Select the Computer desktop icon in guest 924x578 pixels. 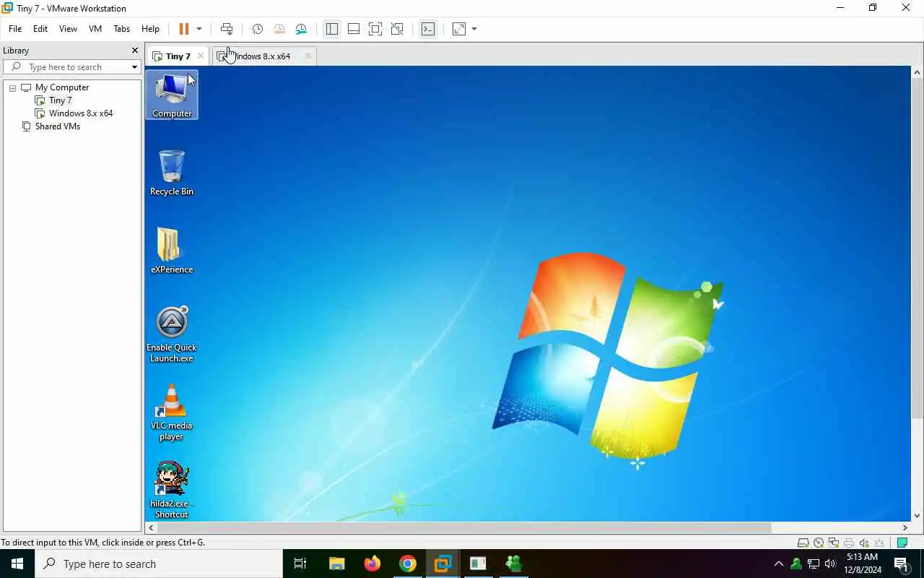pos(172,95)
